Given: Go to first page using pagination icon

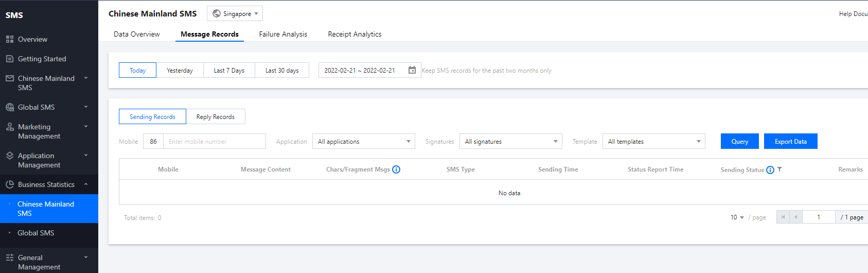Looking at the screenshot, I should click(783, 217).
